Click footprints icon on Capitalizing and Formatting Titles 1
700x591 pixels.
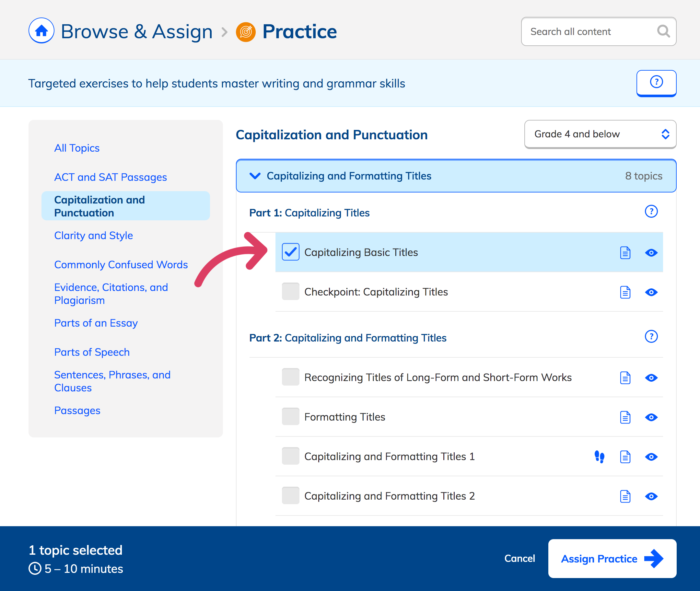click(599, 457)
